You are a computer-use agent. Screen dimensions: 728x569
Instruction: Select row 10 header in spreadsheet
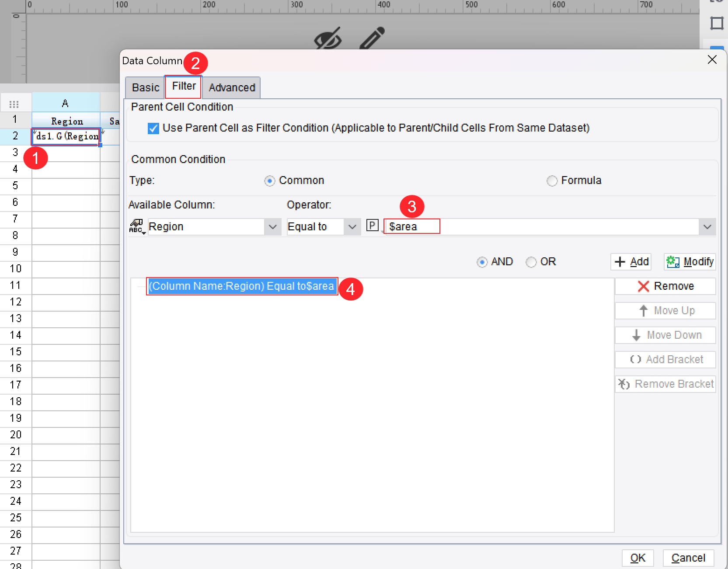coord(15,269)
